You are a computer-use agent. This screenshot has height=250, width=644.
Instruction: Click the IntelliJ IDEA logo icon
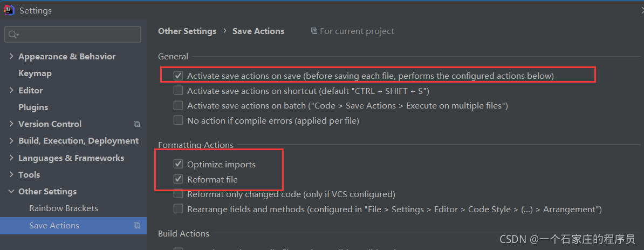coord(9,10)
